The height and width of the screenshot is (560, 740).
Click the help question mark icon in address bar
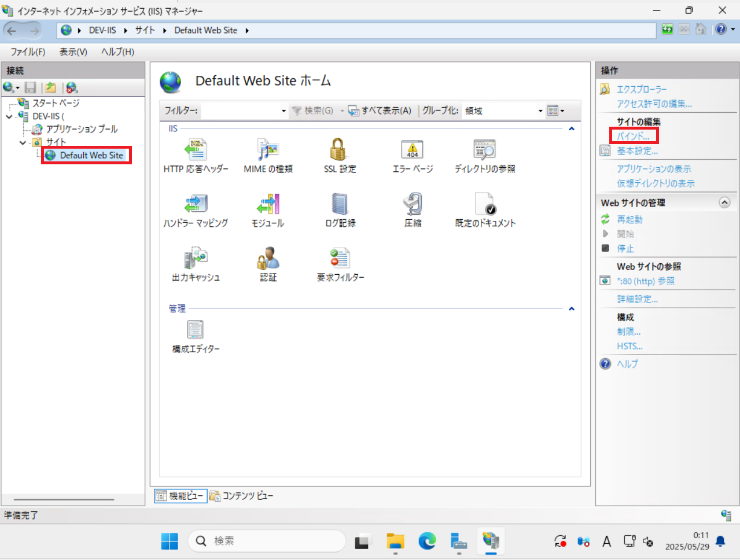point(721,30)
